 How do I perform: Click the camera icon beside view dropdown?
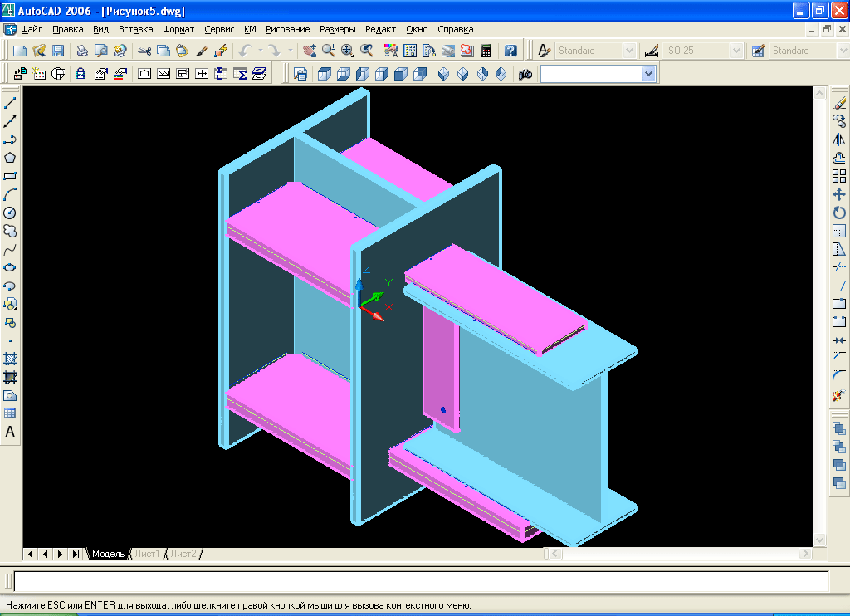(525, 74)
